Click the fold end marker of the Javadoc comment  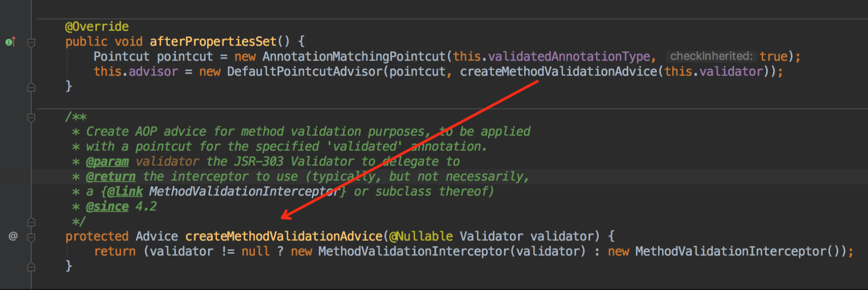point(31,222)
